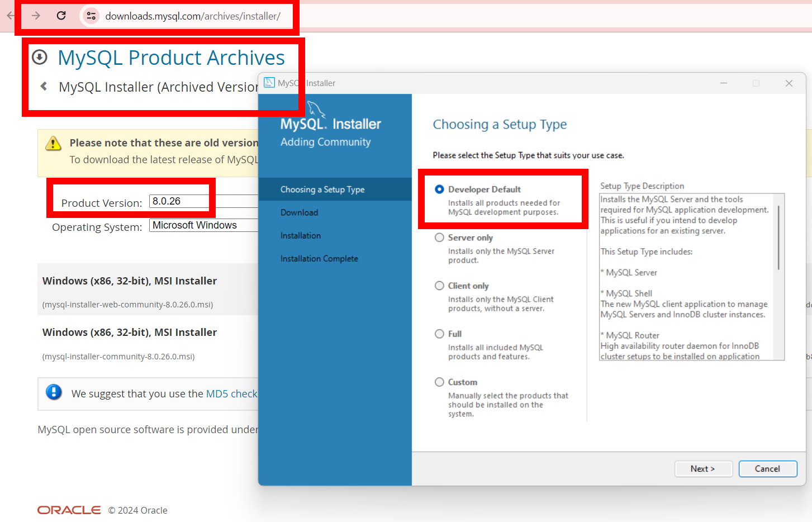The width and height of the screenshot is (812, 522).
Task: Click the scrollbar in Setup Type Description box
Action: pos(779,238)
